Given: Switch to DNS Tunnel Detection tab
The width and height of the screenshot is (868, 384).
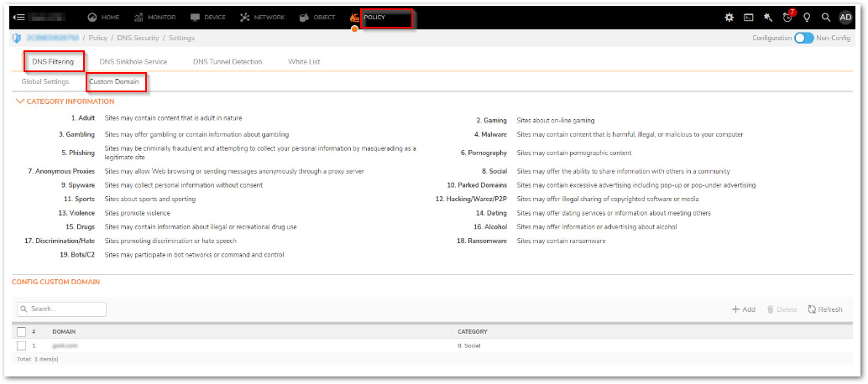Looking at the screenshot, I should (x=227, y=61).
